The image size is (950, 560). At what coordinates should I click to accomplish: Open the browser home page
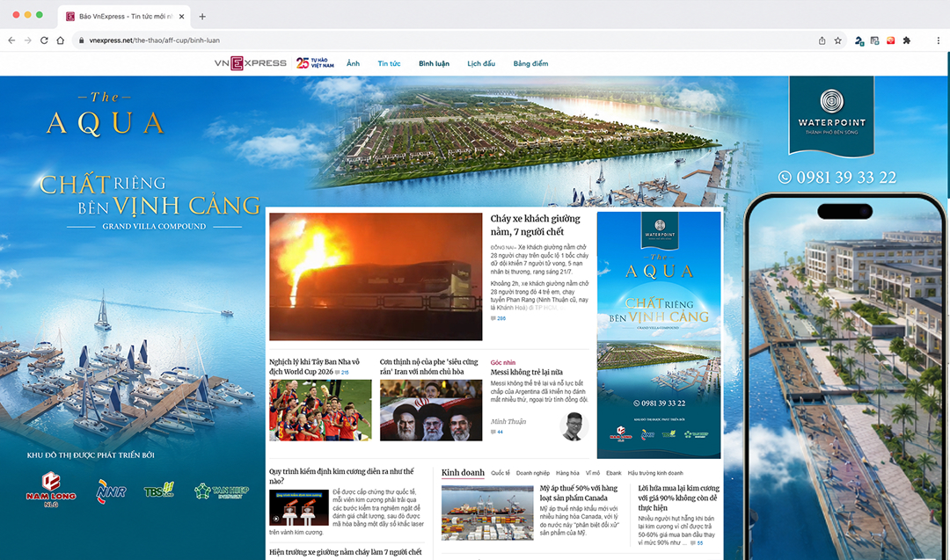[x=60, y=40]
